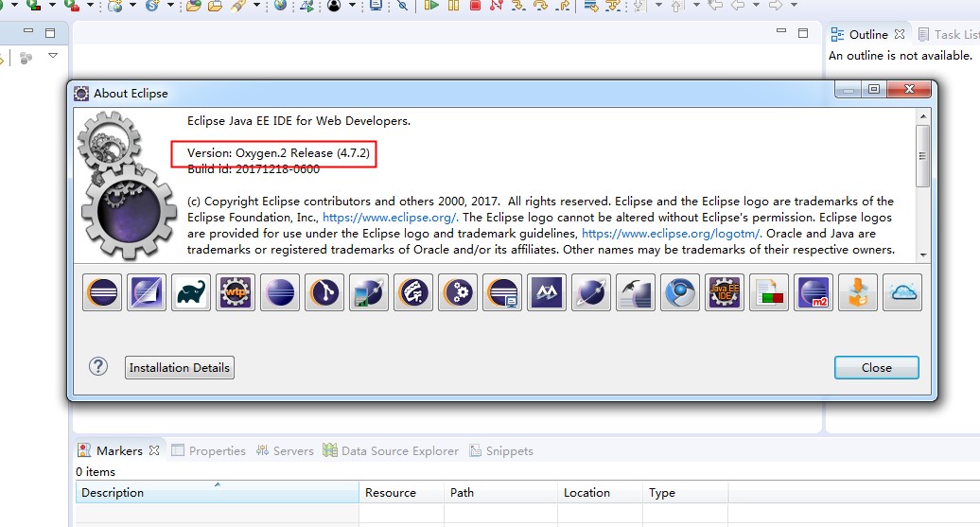Click the Drop to Frame toolbar icon
Image resolution: width=980 pixels, height=527 pixels.
coord(590,5)
